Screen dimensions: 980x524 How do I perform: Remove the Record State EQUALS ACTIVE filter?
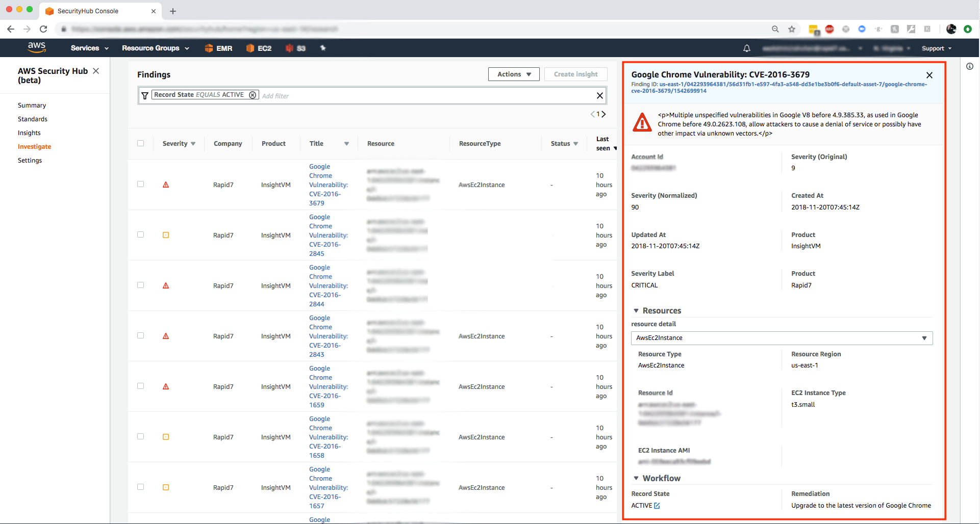[x=253, y=95]
